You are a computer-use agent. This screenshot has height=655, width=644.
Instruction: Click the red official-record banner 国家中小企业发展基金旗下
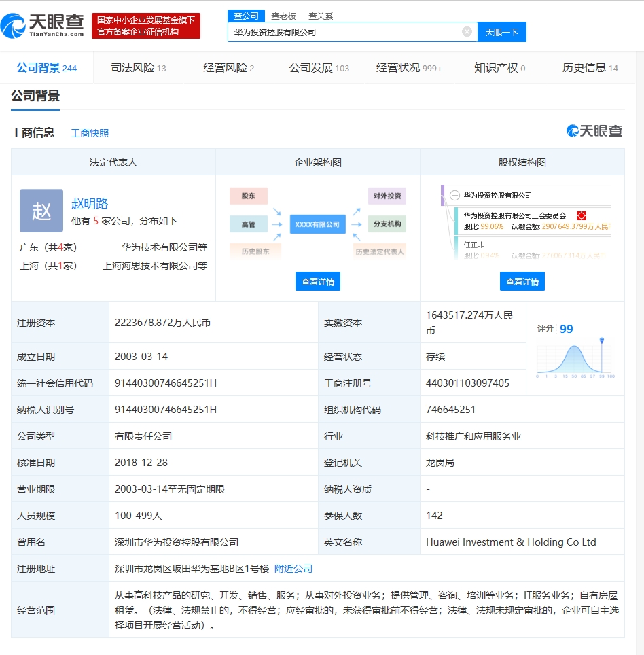pyautogui.click(x=146, y=26)
